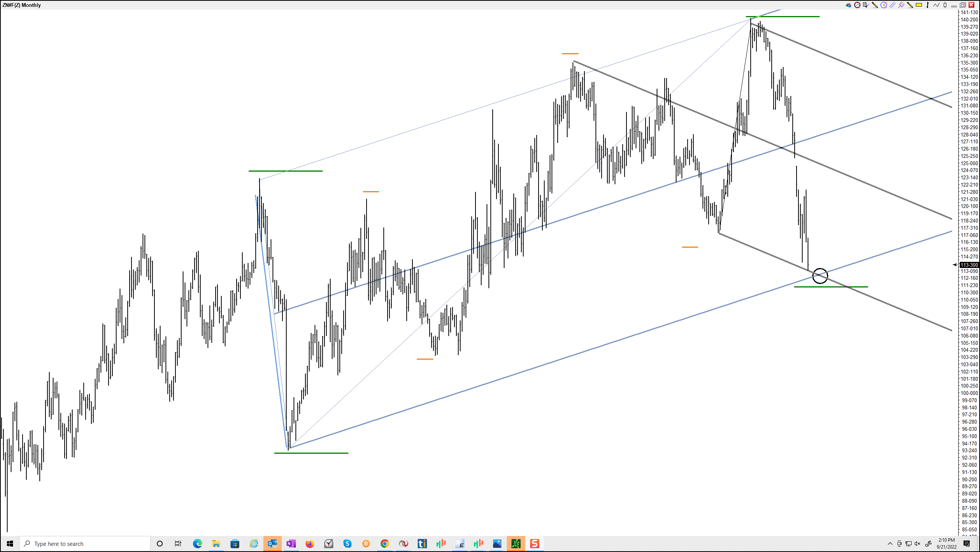Open the checklist settings icon in chart toolbar
The width and height of the screenshot is (980, 552).
(866, 5)
